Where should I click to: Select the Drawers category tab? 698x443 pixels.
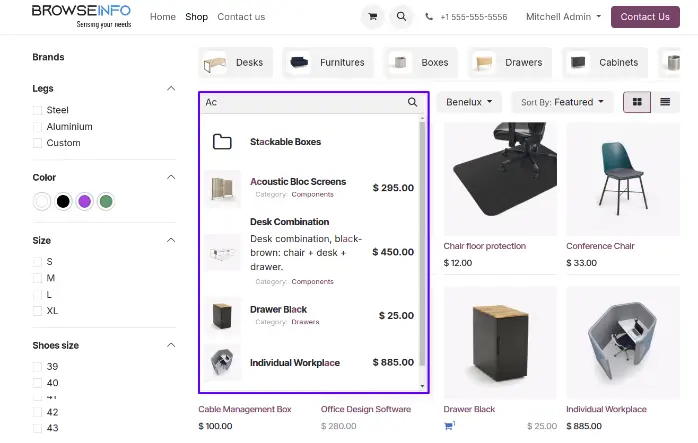pyautogui.click(x=510, y=63)
